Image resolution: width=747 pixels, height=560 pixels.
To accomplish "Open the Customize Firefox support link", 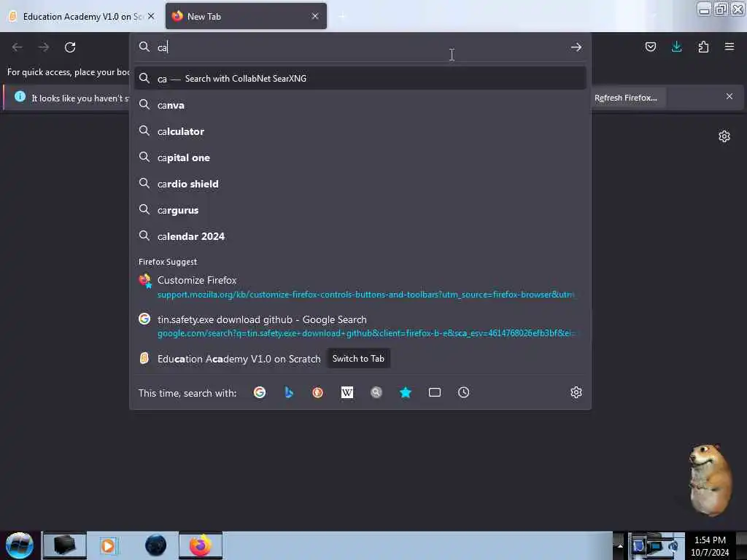I will pos(360,287).
